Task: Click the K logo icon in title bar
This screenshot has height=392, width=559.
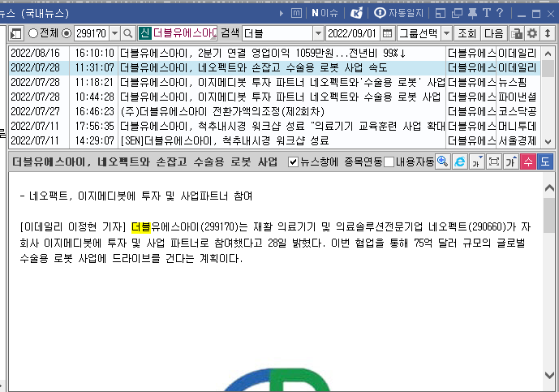Action: point(356,13)
